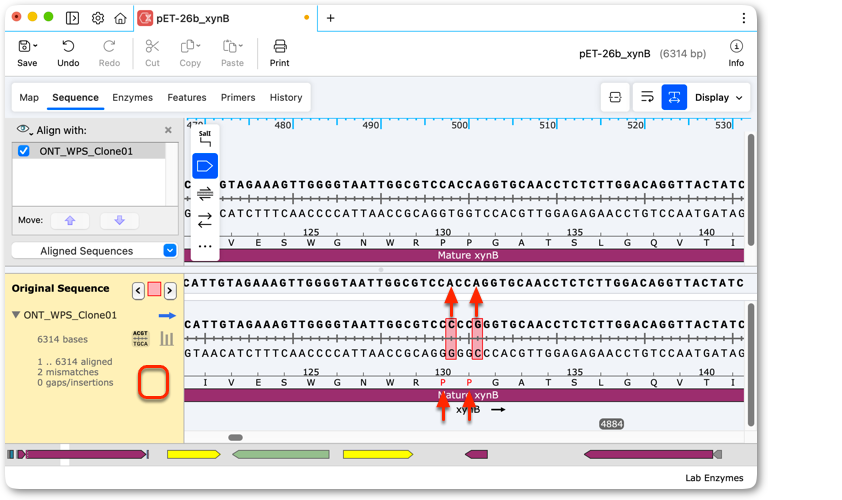Open the three-dot kebab menu

click(744, 18)
